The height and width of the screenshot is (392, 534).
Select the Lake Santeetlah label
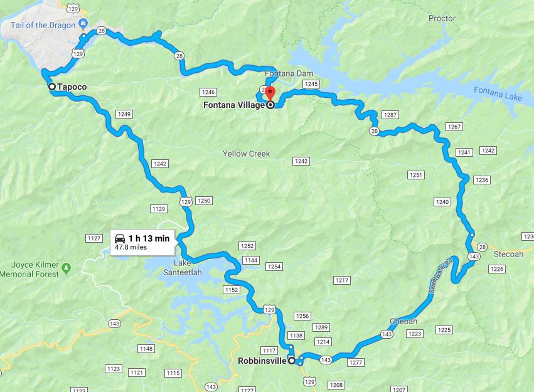[x=183, y=267]
